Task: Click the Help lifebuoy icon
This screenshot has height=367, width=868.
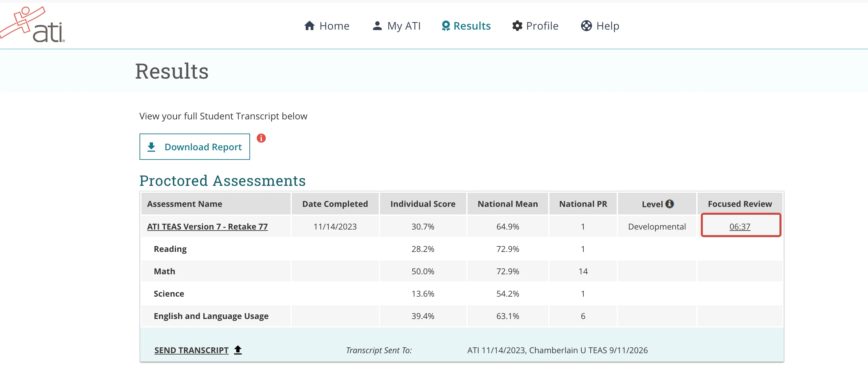Action: (586, 26)
